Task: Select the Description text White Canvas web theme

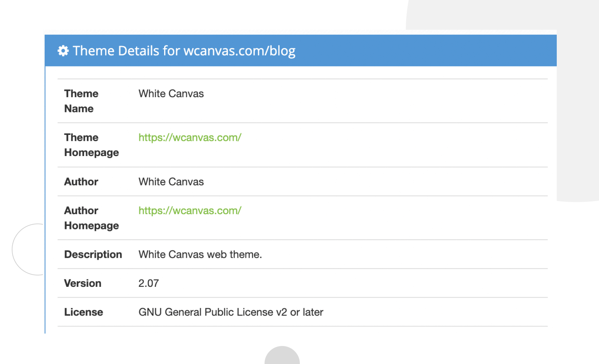Action: (x=200, y=254)
